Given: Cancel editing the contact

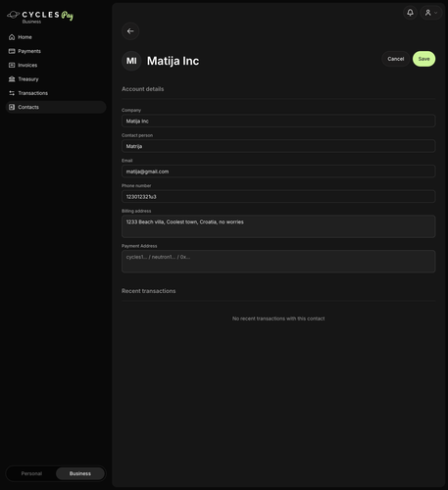Looking at the screenshot, I should point(396,59).
